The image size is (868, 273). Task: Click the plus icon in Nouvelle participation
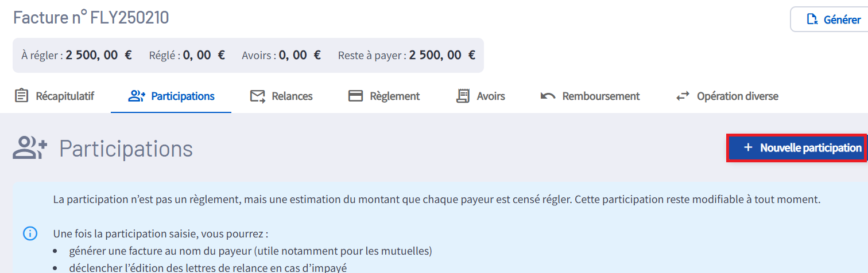747,148
